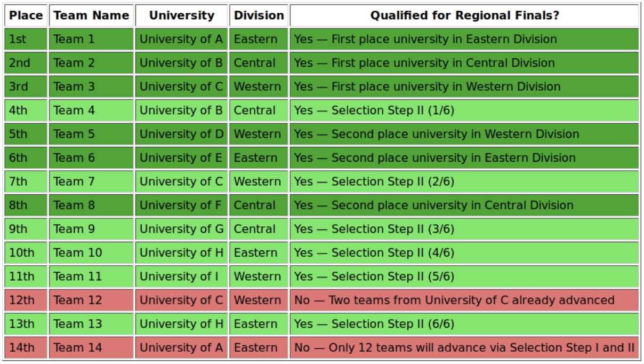Viewport: 644px width, 364px height.
Task: Click the Team 2 cell
Action: click(x=91, y=63)
